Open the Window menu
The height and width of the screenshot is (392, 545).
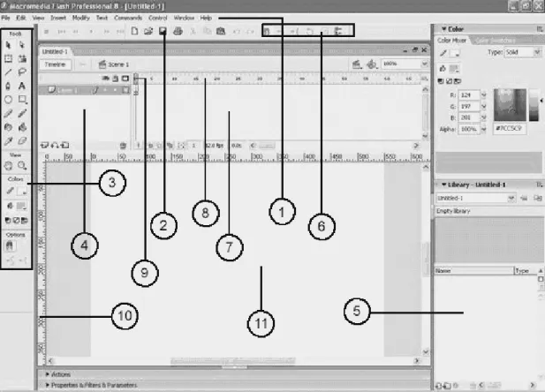(184, 18)
